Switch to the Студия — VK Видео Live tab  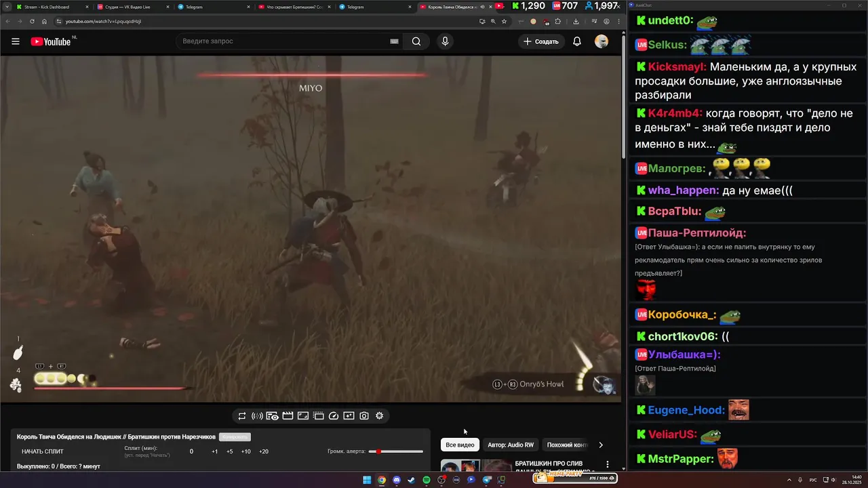tap(132, 7)
